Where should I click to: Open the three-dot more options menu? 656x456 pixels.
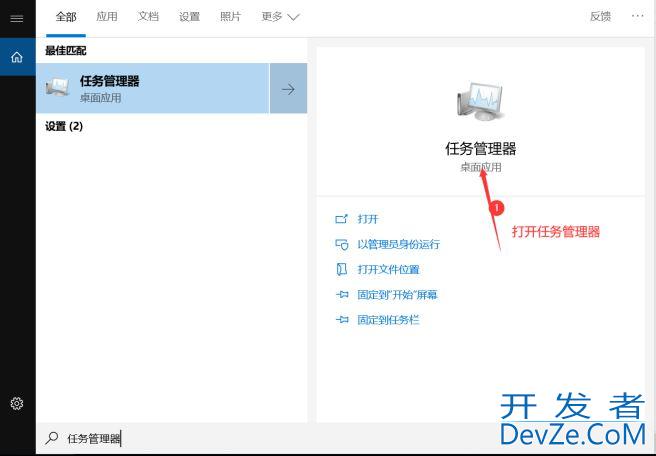[638, 16]
